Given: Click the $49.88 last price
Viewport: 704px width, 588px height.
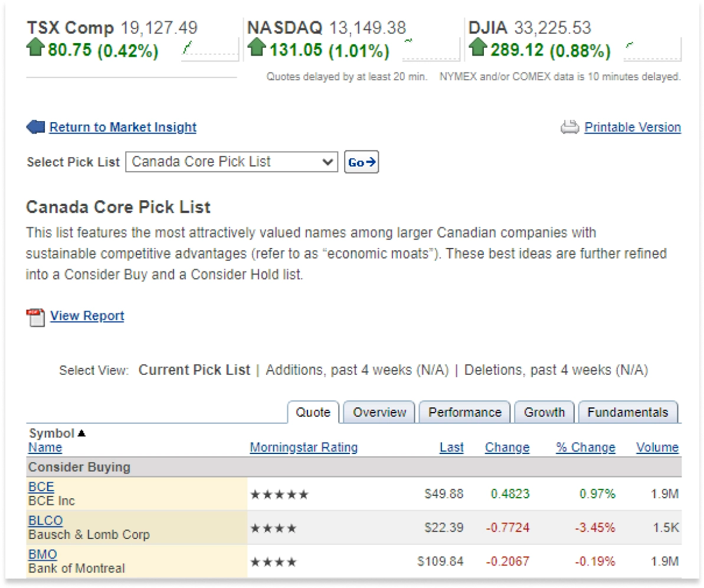Looking at the screenshot, I should tap(444, 494).
